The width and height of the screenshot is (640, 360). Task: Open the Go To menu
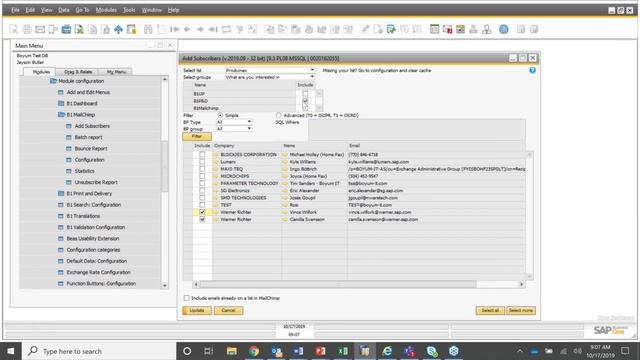click(82, 10)
